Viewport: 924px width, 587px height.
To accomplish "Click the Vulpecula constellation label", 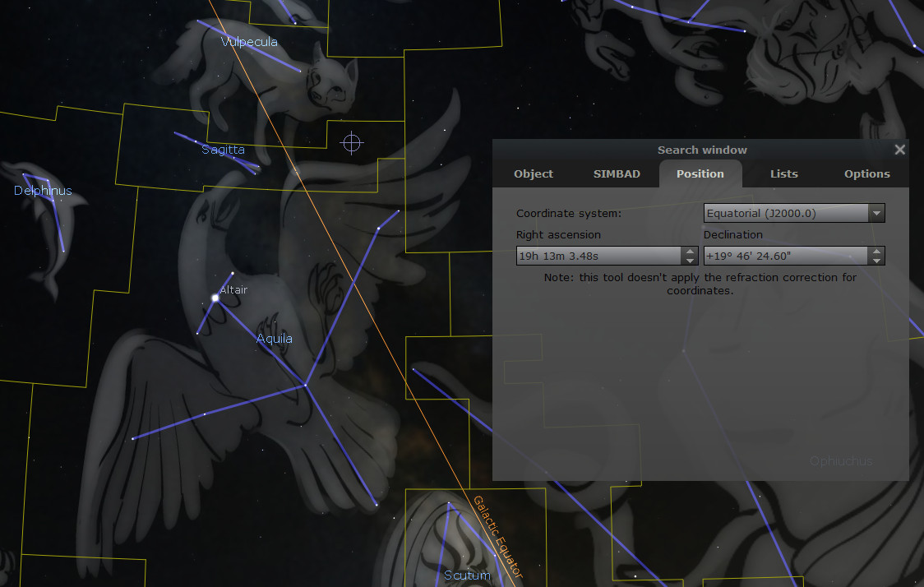I will point(249,42).
